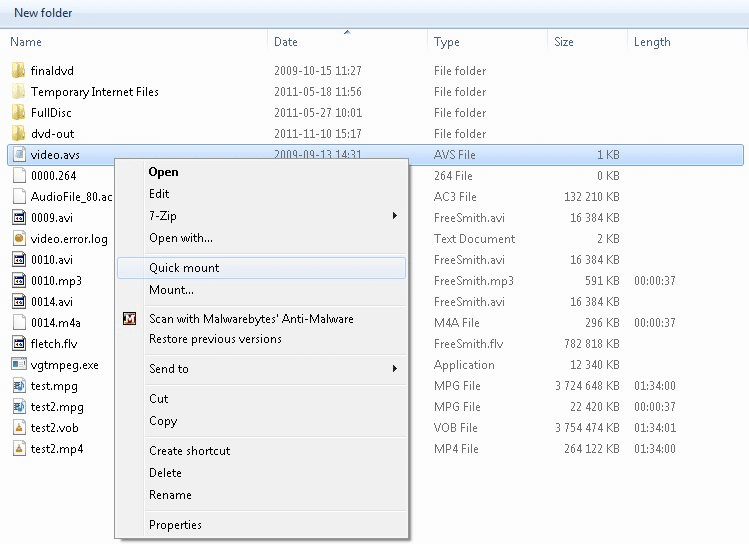Expand the Send to submenu arrow
Screen dimensions: 749x544
pos(395,368)
